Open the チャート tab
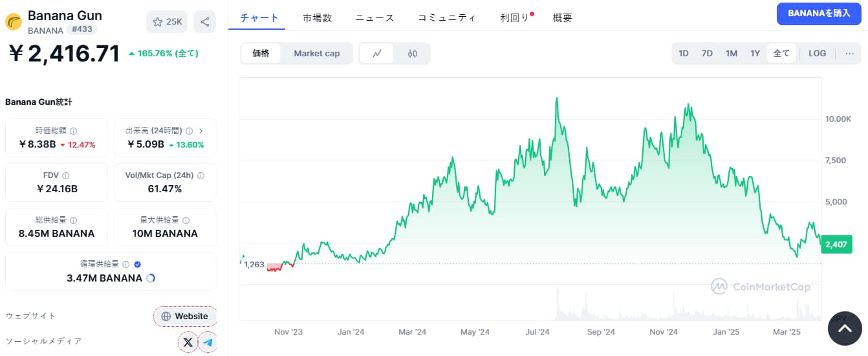The height and width of the screenshot is (356, 868). tap(259, 17)
